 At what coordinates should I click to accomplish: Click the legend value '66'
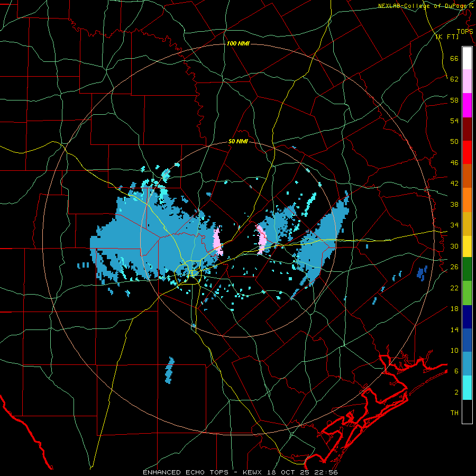click(x=454, y=58)
